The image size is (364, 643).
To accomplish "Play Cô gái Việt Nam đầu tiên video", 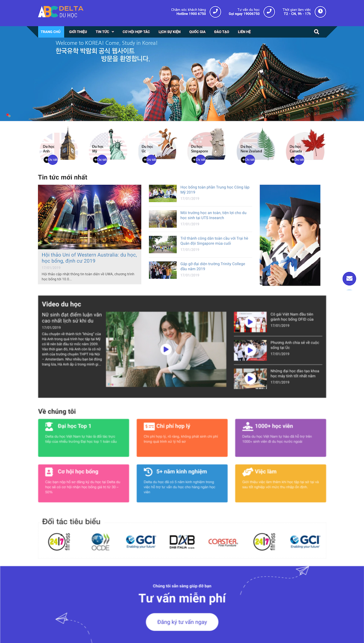I will click(250, 322).
